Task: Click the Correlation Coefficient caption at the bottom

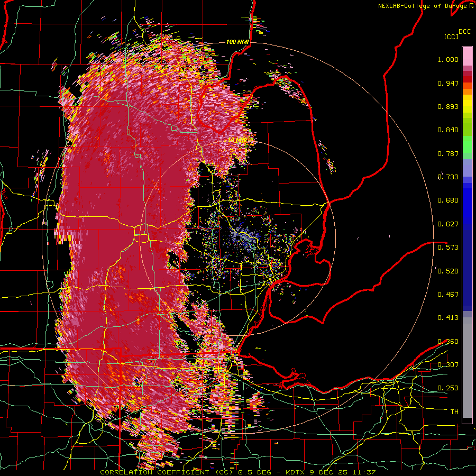Action: tap(237, 472)
